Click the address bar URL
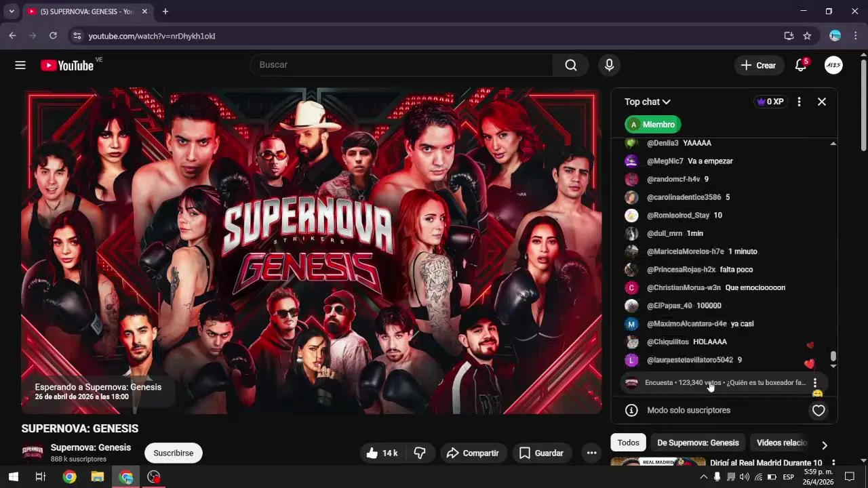 [x=152, y=36]
